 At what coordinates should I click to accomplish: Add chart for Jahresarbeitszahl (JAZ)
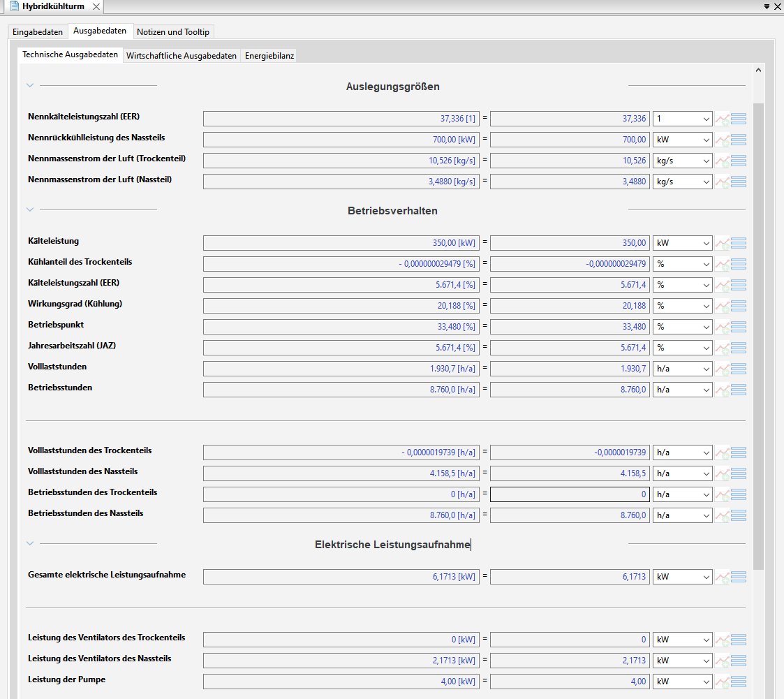(x=722, y=348)
